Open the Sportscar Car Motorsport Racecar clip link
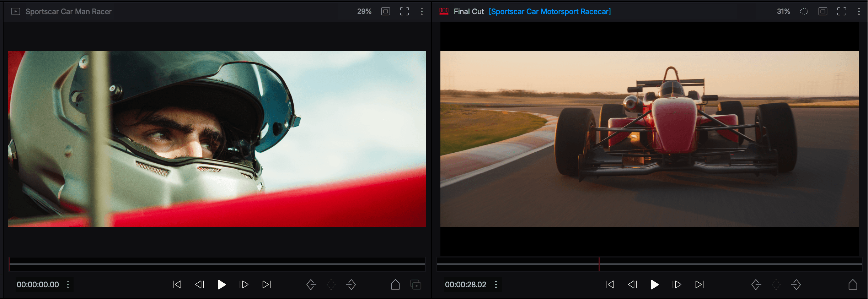Image resolution: width=868 pixels, height=299 pixels. click(550, 11)
